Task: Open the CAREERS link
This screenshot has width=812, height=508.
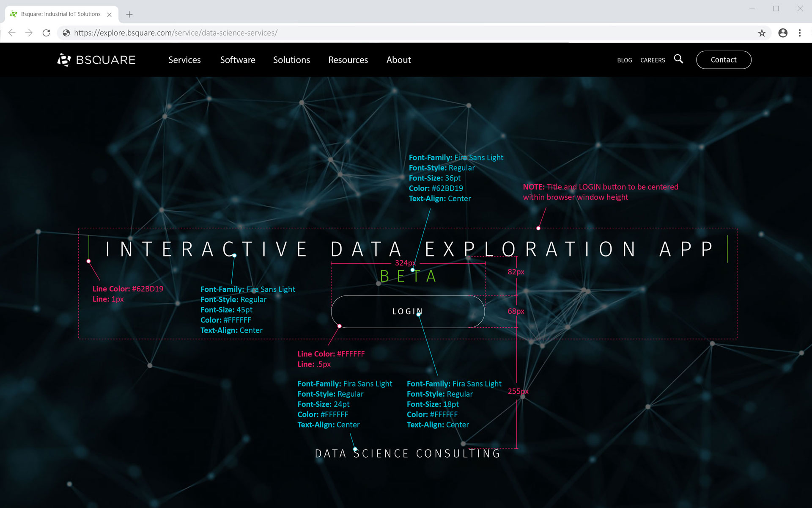Action: (x=653, y=60)
